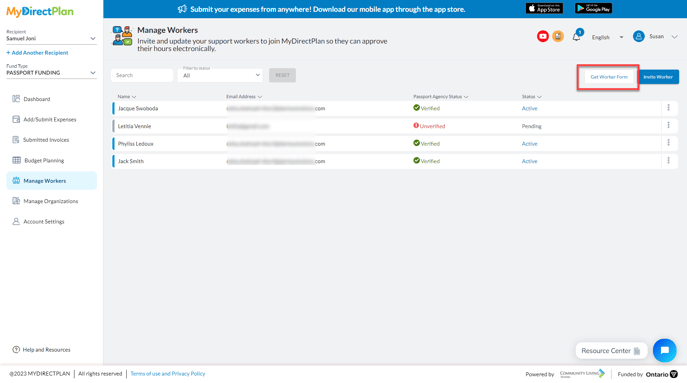687x383 pixels.
Task: Open Manage Organizations page
Action: tap(51, 201)
